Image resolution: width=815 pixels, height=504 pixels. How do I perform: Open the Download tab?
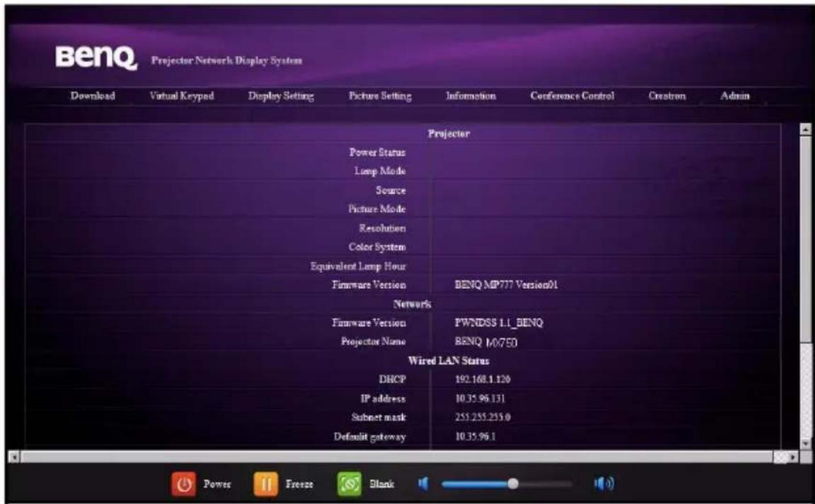[x=93, y=96]
